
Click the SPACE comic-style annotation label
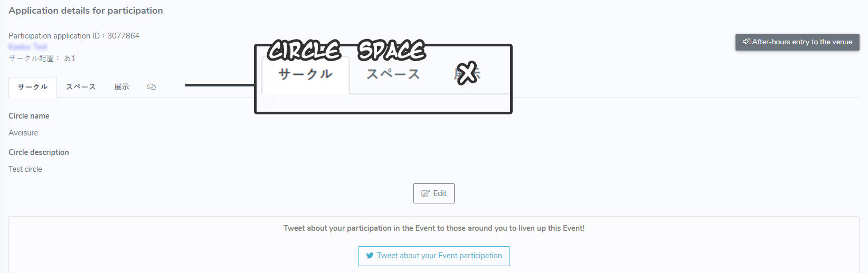(391, 51)
